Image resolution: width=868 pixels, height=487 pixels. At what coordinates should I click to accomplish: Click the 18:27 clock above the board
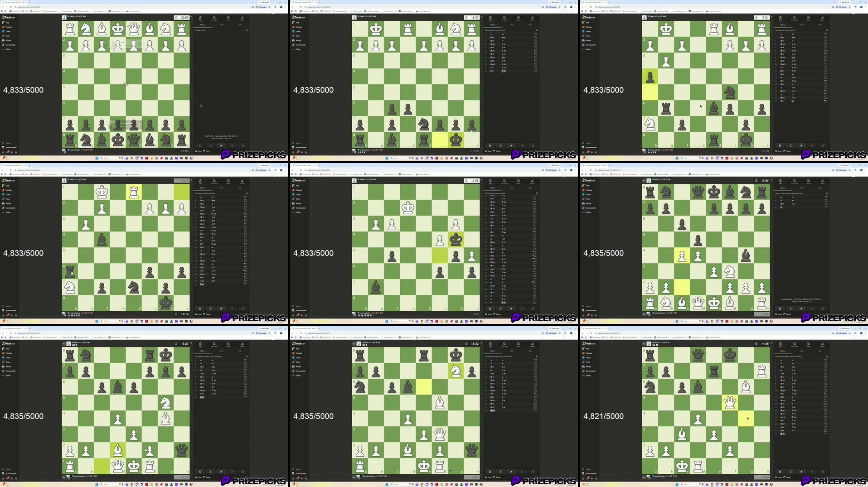click(x=182, y=343)
